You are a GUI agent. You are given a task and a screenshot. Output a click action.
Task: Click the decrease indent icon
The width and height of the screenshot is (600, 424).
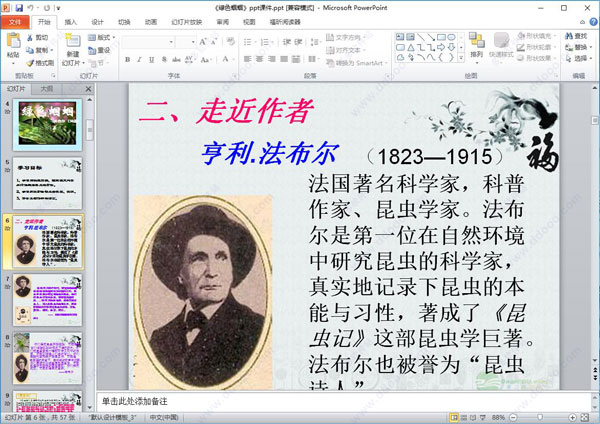[x=287, y=42]
